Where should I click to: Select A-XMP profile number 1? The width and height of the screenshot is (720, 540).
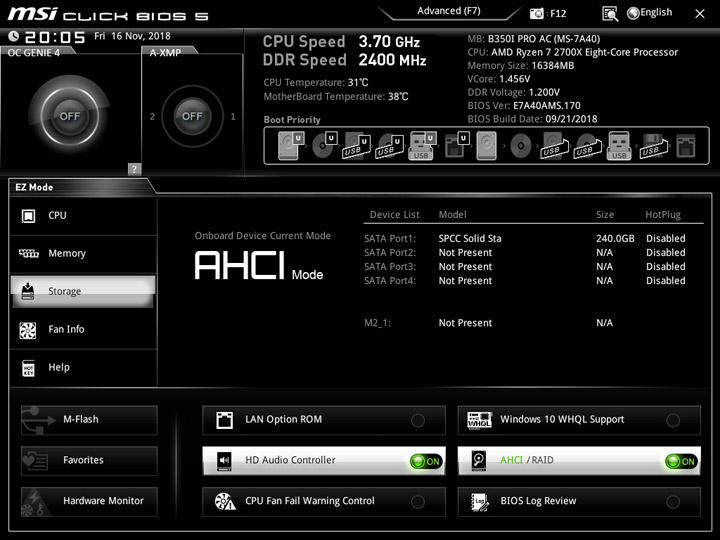233,116
